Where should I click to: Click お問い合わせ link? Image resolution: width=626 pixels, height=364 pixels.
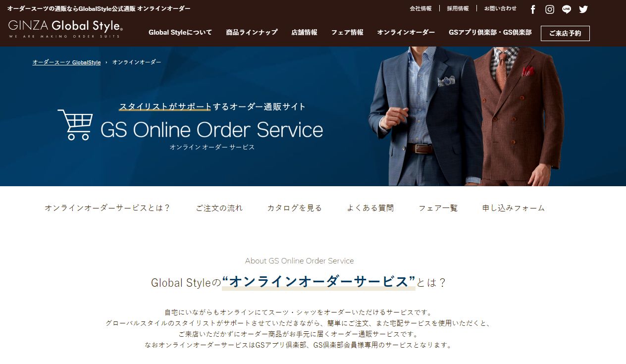(500, 8)
